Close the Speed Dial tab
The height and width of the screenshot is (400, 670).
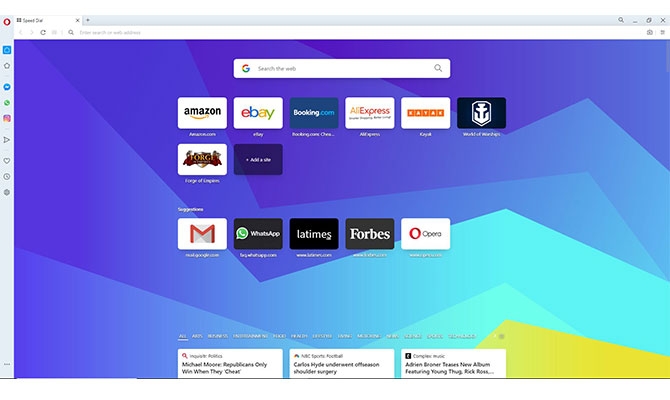click(x=77, y=21)
